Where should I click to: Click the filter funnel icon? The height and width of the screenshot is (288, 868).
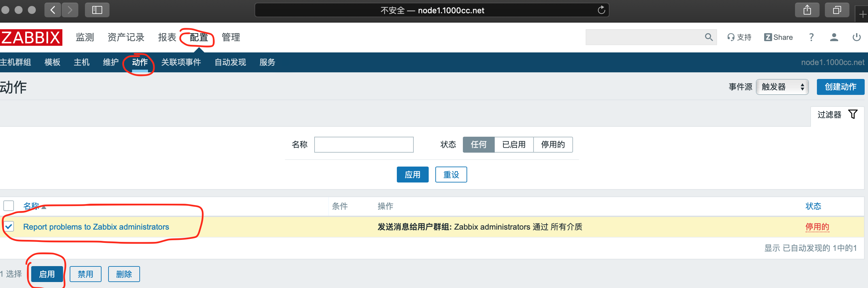[852, 114]
